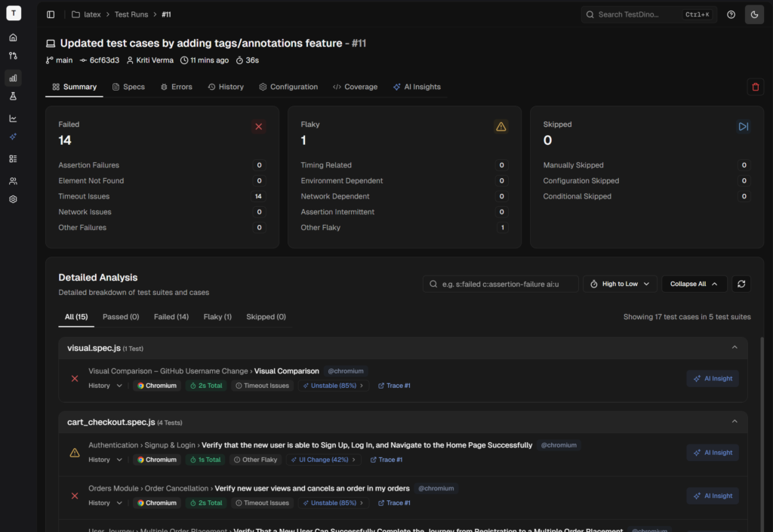Click the Unstable (85%) badge for Visual Comparison
The height and width of the screenshot is (532, 773).
[x=333, y=386]
